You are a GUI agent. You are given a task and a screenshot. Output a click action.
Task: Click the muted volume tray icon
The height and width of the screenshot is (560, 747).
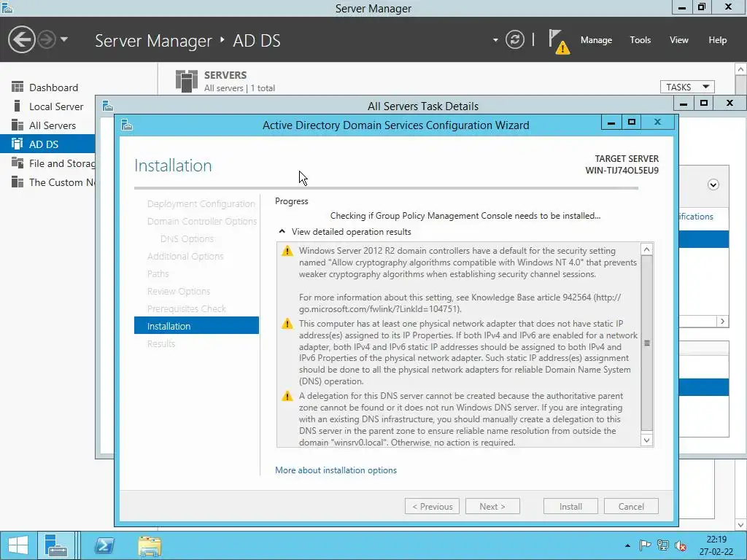point(681,545)
